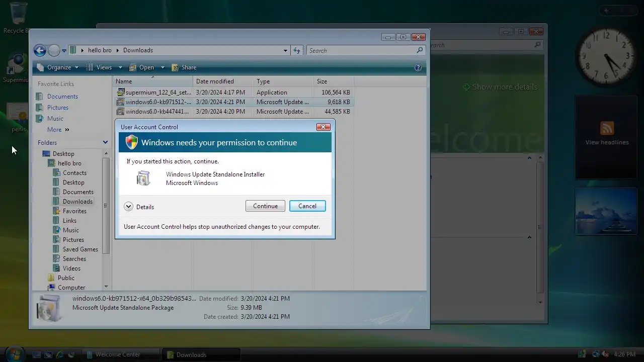The height and width of the screenshot is (362, 644).
Task: Click the folder tree scrollbar down arrow
Action: 106,287
